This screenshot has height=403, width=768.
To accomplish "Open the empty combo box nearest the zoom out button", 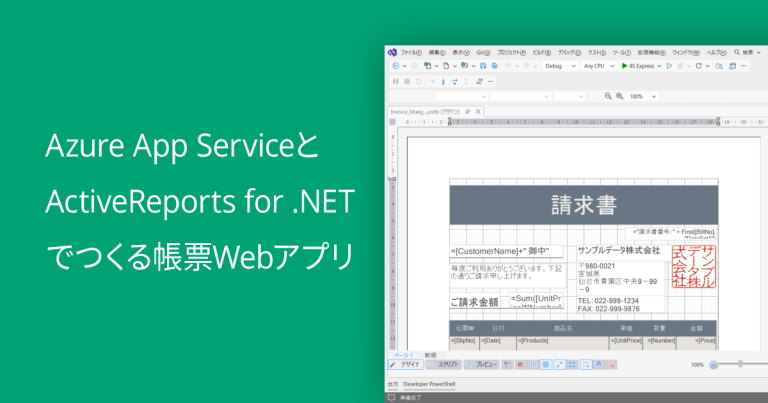I will coord(569,97).
